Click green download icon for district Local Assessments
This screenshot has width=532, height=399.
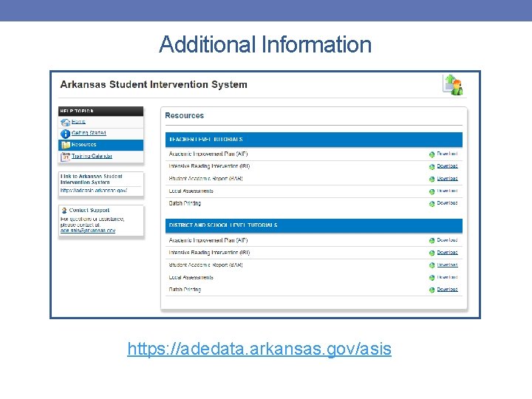click(432, 278)
